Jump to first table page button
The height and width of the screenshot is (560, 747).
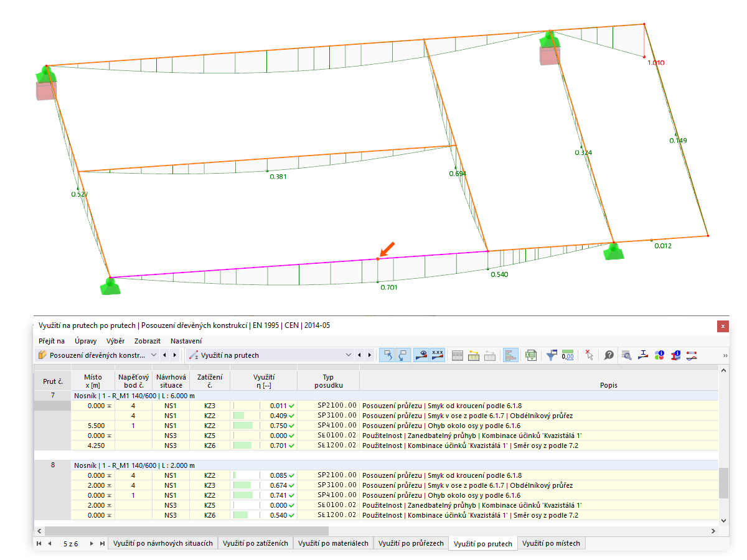(39, 543)
